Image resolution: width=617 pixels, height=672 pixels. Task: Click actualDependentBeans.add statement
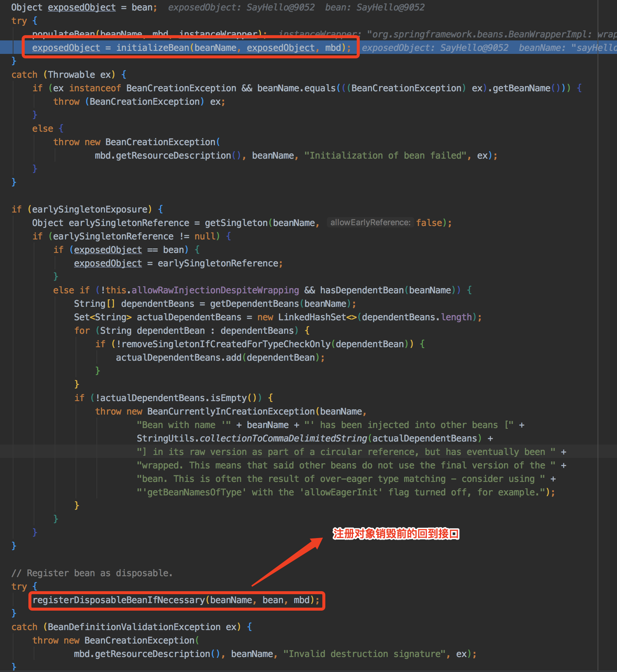click(220, 358)
